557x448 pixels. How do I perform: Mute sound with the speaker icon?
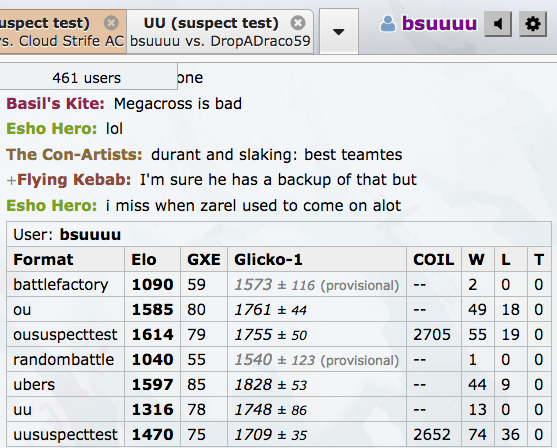point(498,24)
